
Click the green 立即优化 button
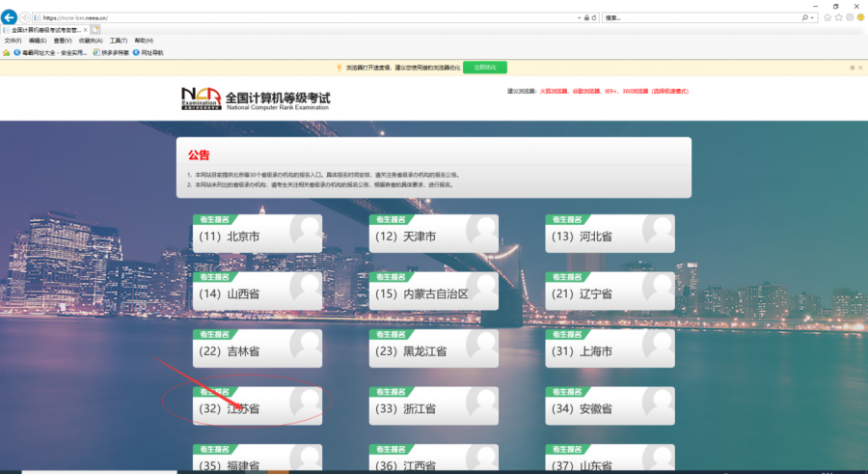click(x=485, y=68)
